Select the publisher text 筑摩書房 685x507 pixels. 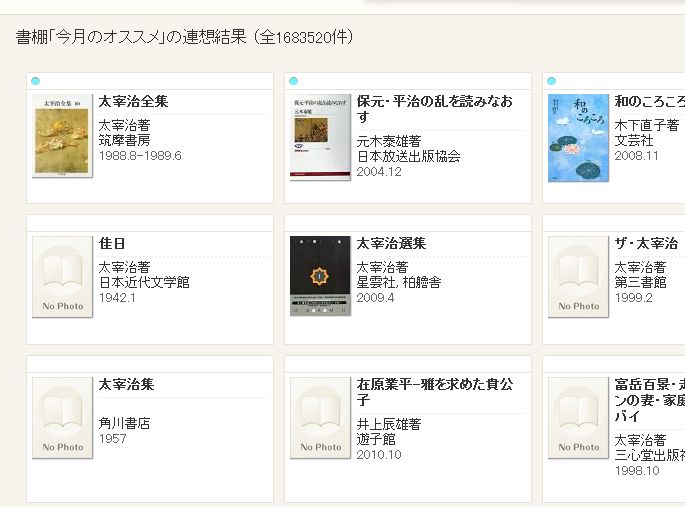[x=125, y=140]
